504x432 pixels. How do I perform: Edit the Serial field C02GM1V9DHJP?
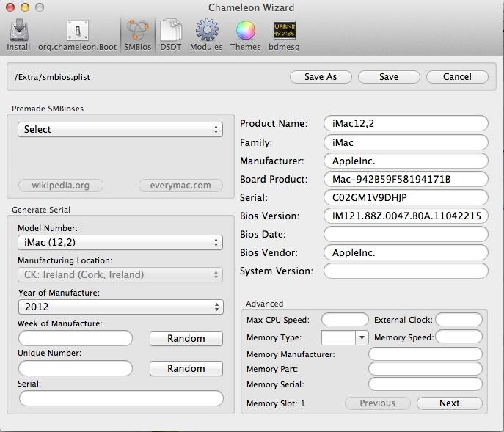coord(406,197)
